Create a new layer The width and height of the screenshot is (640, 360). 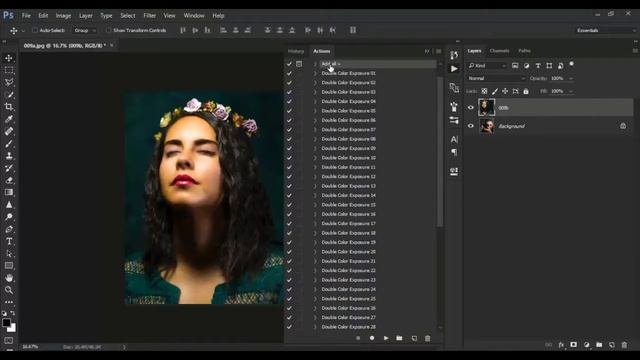[x=611, y=345]
